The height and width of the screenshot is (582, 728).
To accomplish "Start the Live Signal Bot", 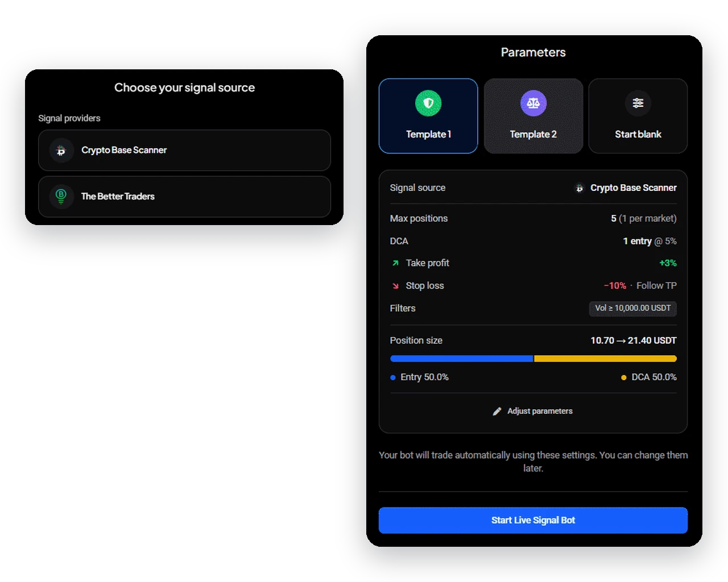I will (x=533, y=520).
